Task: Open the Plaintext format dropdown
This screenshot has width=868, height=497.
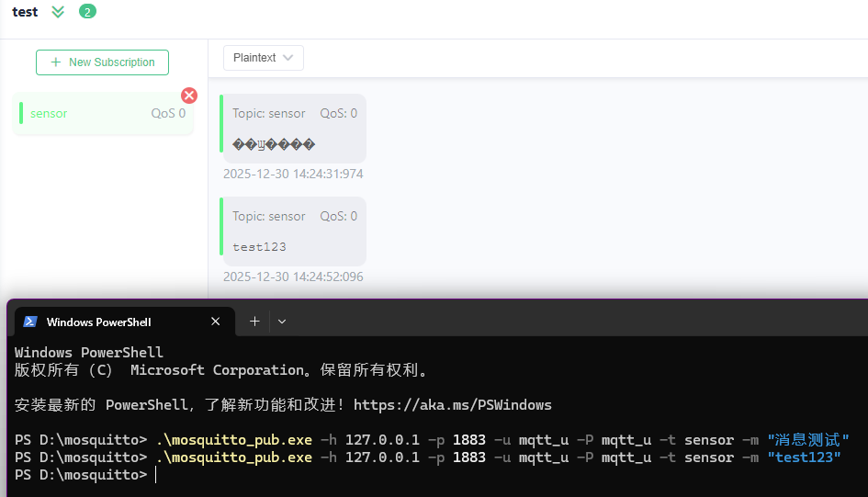Action: [264, 58]
